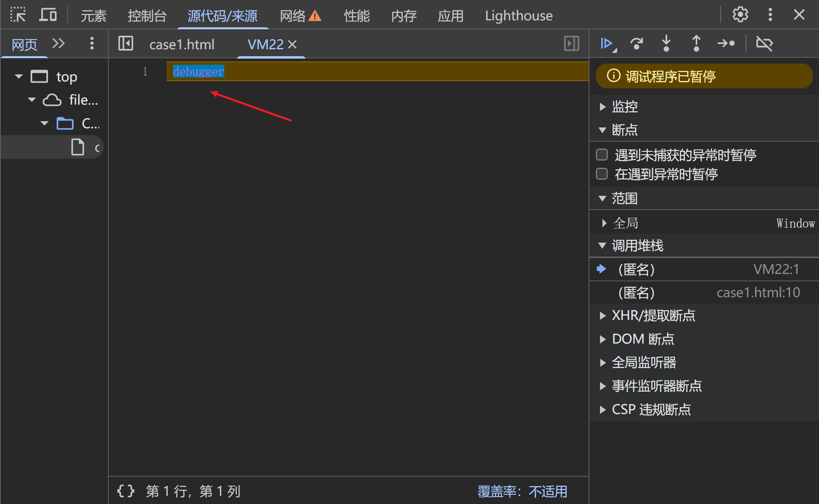Click the Window value in scope
This screenshot has height=504, width=819.
click(x=795, y=223)
